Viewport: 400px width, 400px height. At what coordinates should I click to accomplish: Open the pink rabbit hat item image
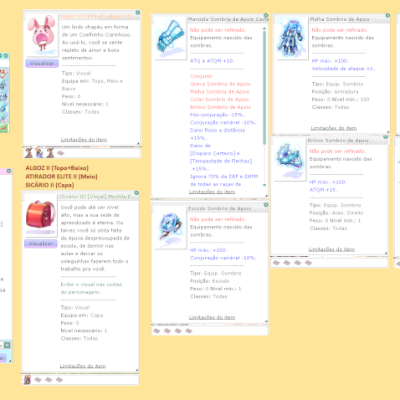[42, 35]
